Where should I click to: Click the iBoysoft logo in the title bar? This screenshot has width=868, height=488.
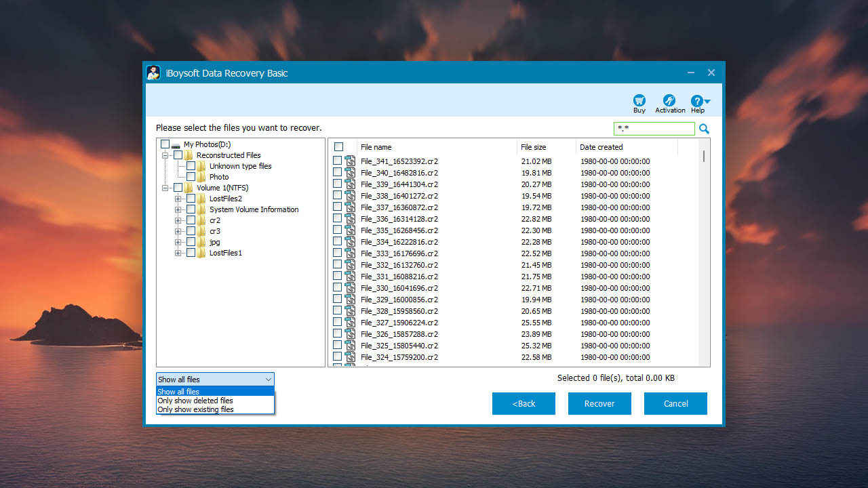pyautogui.click(x=153, y=73)
